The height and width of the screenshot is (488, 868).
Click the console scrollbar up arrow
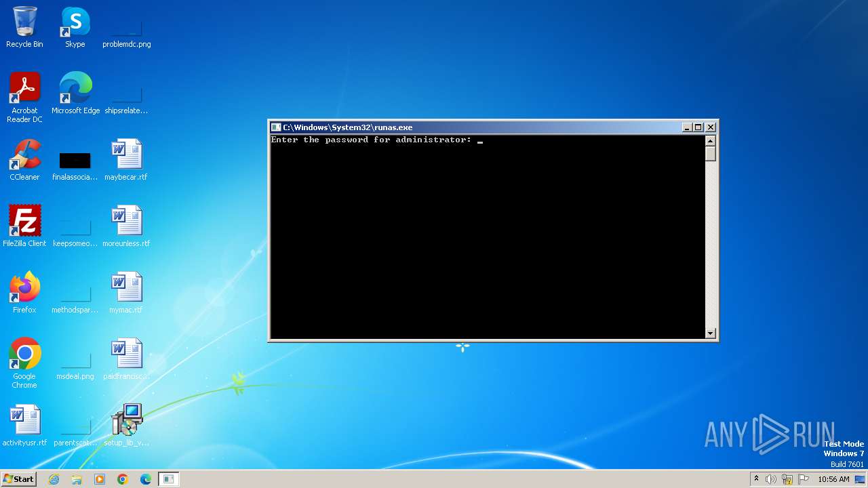710,140
